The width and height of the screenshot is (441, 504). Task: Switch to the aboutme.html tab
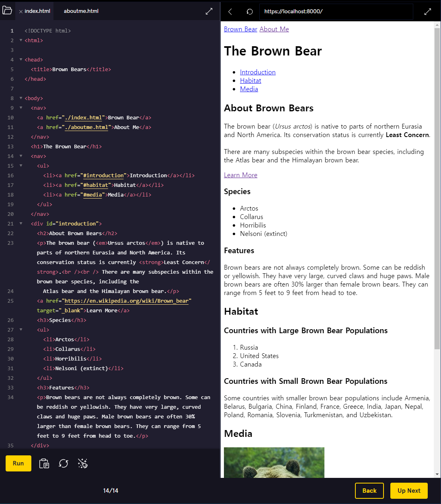click(81, 11)
